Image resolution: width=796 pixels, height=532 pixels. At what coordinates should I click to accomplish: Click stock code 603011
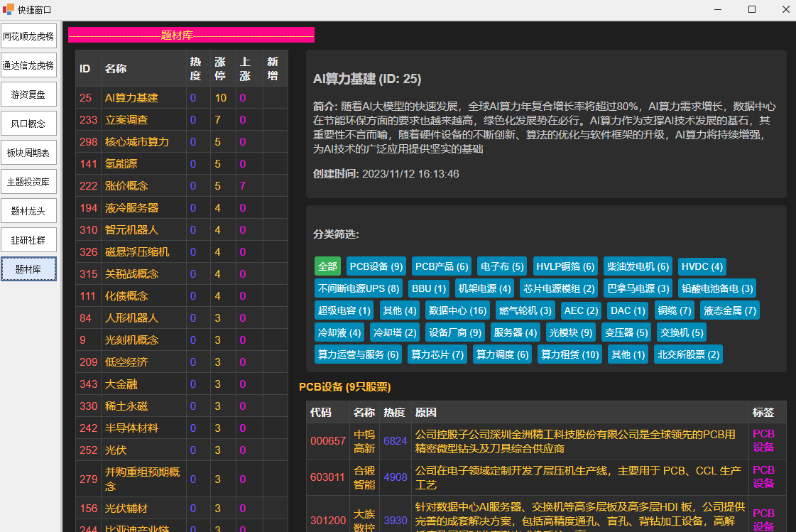click(327, 477)
